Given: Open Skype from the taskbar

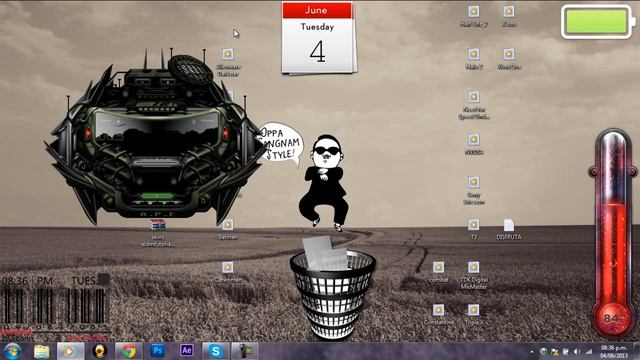Looking at the screenshot, I should pyautogui.click(x=216, y=351).
